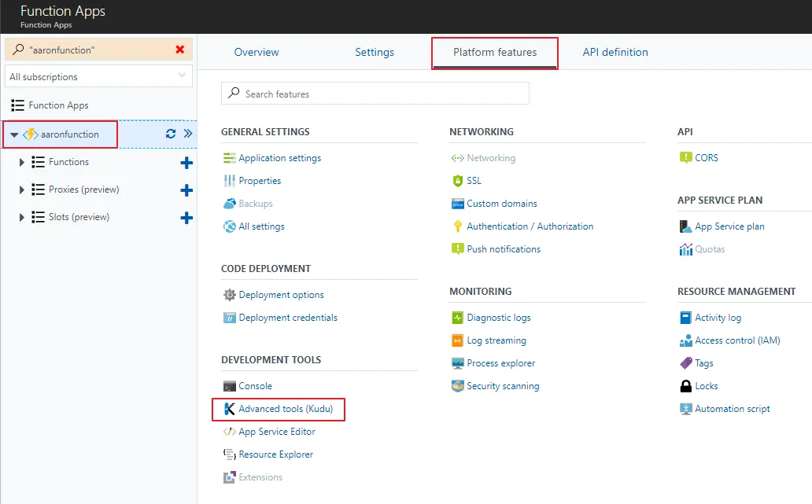This screenshot has width=812, height=504.
Task: Click the Diagnostic logs icon
Action: click(x=458, y=318)
